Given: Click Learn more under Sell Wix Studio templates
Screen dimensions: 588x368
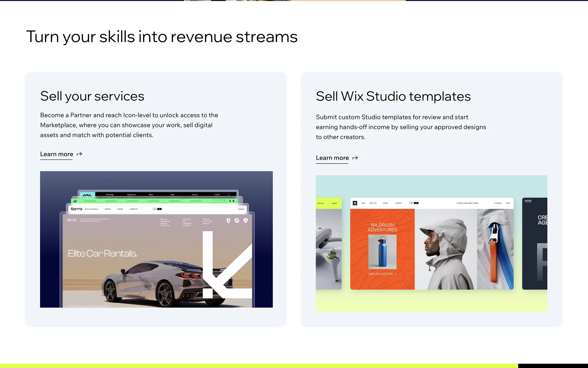Looking at the screenshot, I should [332, 158].
